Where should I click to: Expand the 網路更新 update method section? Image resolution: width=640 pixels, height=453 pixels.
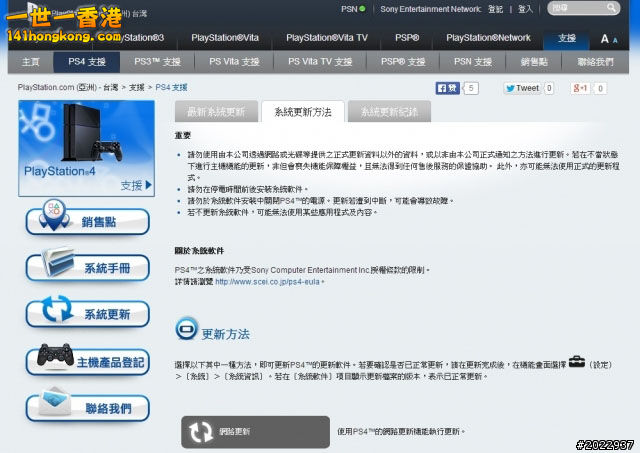point(255,432)
